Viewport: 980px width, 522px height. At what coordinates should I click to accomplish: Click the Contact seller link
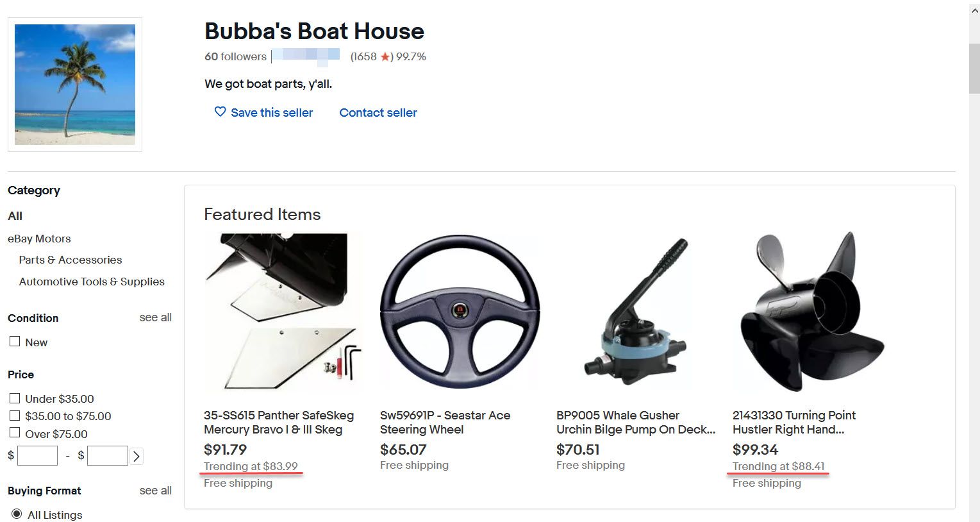pyautogui.click(x=378, y=113)
